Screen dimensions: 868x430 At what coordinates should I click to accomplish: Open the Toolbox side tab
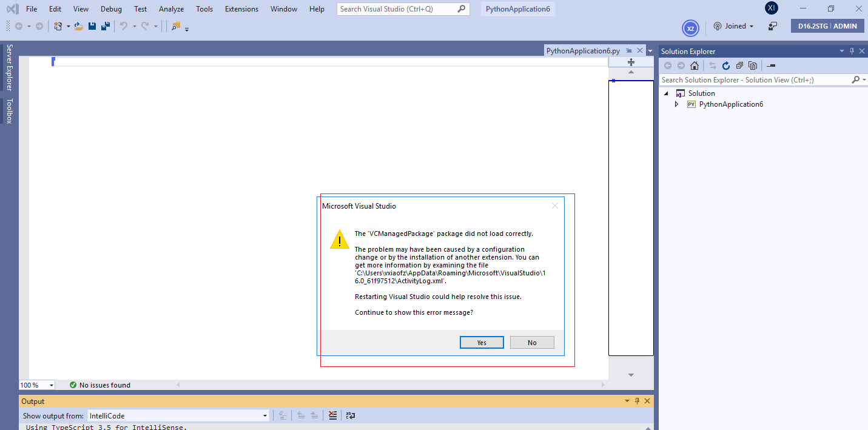(9, 111)
